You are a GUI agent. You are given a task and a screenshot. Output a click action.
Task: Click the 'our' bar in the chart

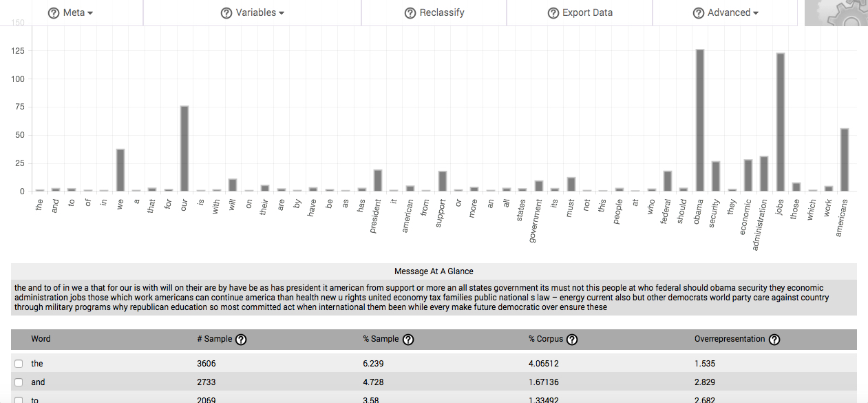tap(184, 149)
